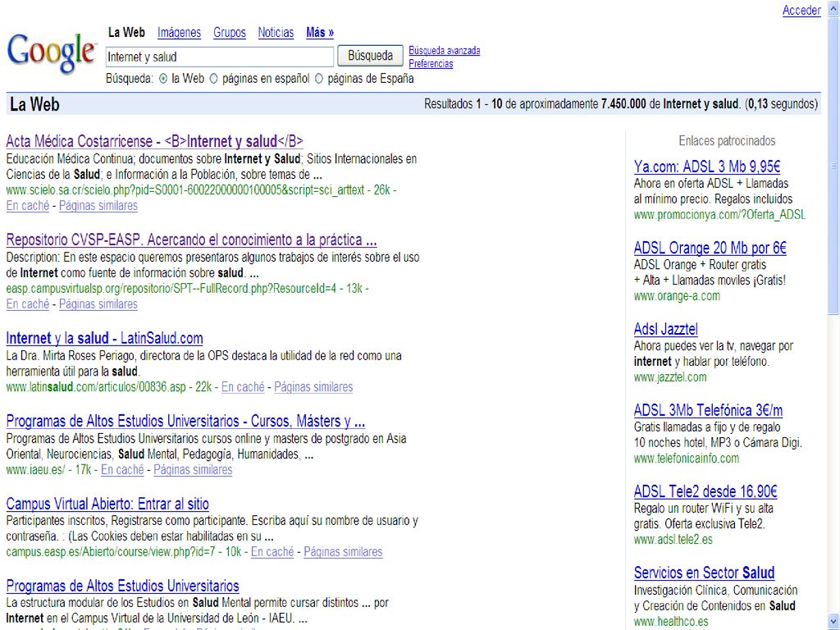
Task: Click the results count '7.450.000' text
Action: pos(623,104)
